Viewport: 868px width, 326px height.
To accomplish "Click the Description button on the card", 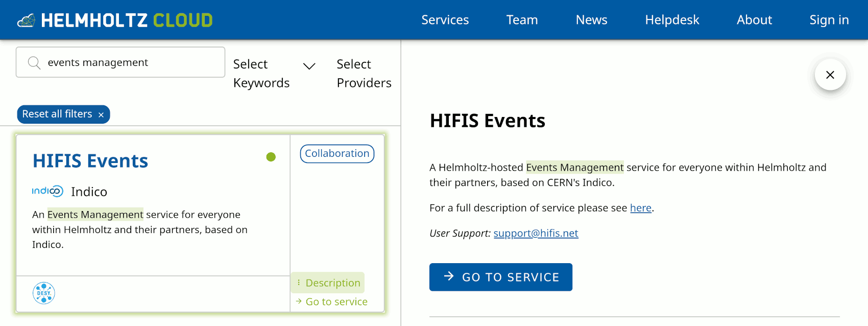I will pyautogui.click(x=328, y=283).
